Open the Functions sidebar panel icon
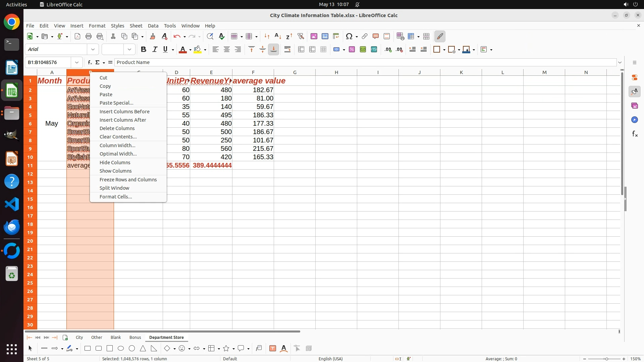Screen dimensions: 644x362 point(635,134)
